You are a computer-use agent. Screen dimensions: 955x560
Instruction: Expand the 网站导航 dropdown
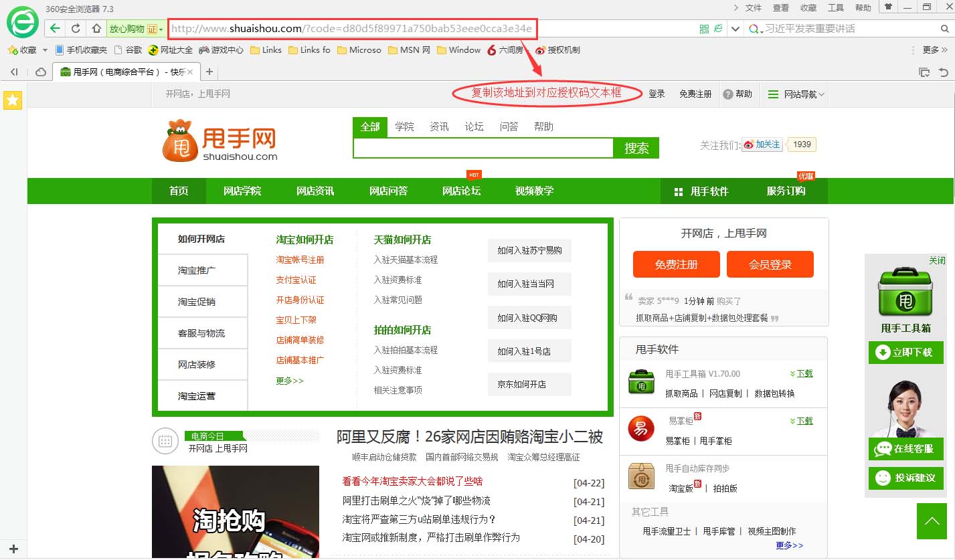click(x=796, y=94)
